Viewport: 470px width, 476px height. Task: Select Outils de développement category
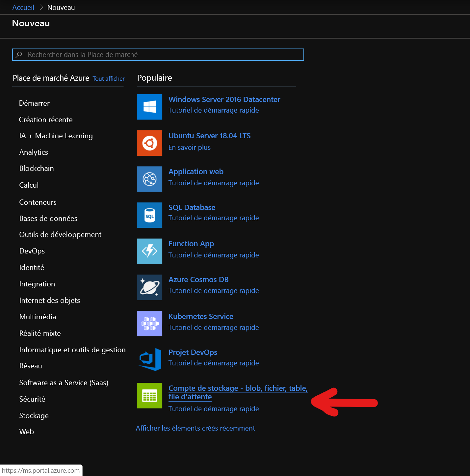[60, 234]
